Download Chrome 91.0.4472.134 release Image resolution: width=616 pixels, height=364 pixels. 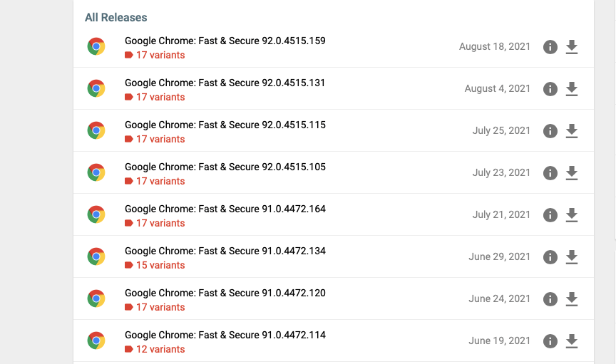[x=572, y=257]
